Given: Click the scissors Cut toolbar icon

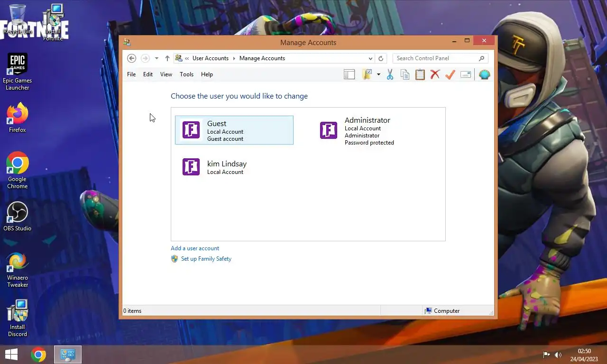Looking at the screenshot, I should (390, 74).
